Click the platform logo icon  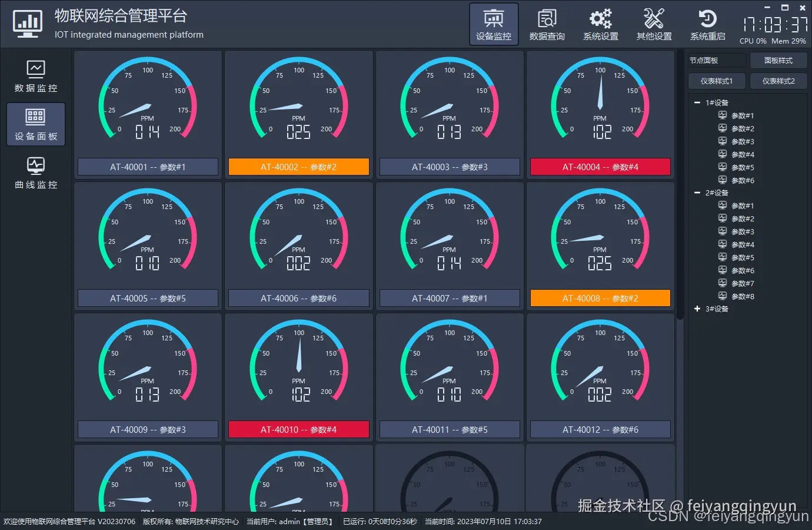(x=28, y=24)
